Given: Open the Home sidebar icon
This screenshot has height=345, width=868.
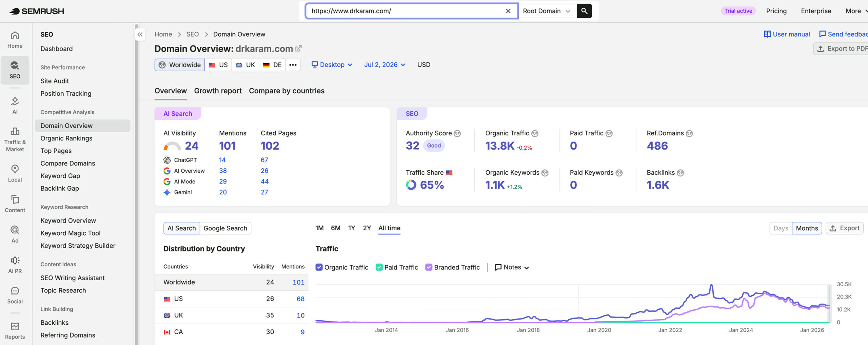Looking at the screenshot, I should (x=15, y=40).
